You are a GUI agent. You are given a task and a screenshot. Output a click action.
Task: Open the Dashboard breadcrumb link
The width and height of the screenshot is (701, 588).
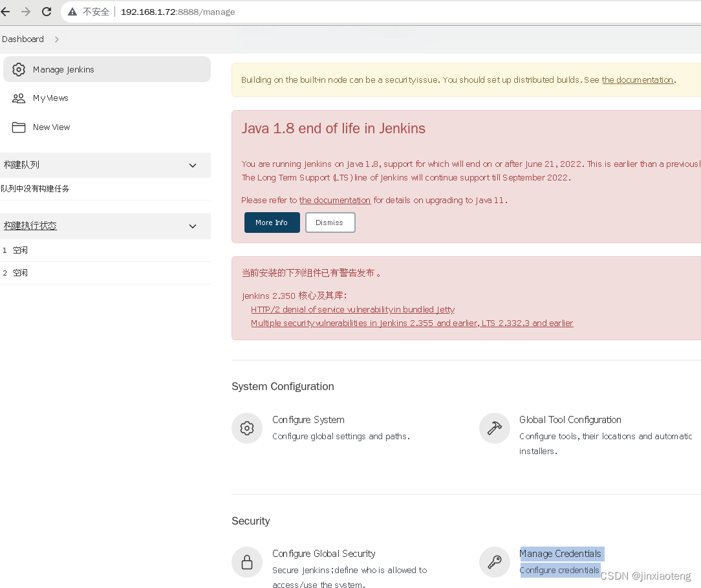click(x=23, y=39)
